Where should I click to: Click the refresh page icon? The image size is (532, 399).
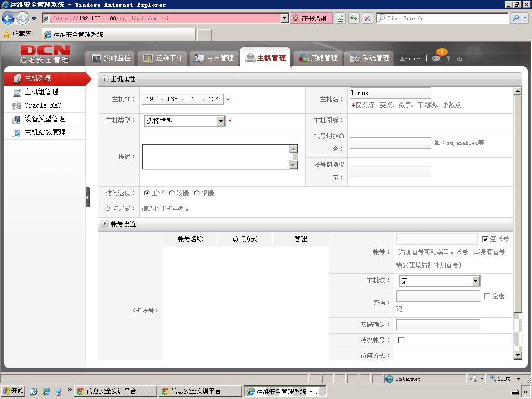tap(354, 18)
